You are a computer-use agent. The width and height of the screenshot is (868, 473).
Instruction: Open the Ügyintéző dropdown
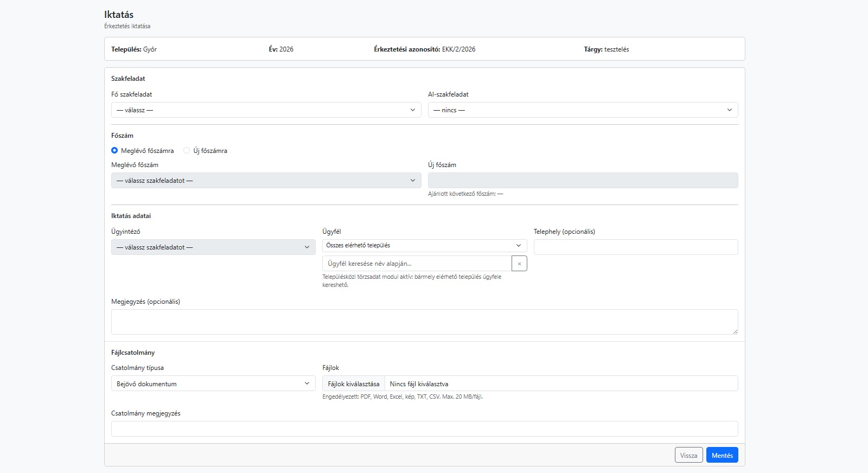[x=213, y=247]
